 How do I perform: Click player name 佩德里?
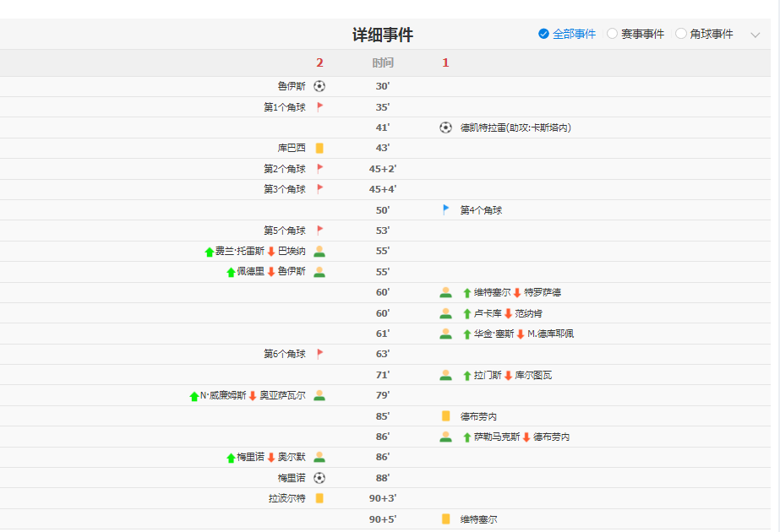tap(250, 271)
